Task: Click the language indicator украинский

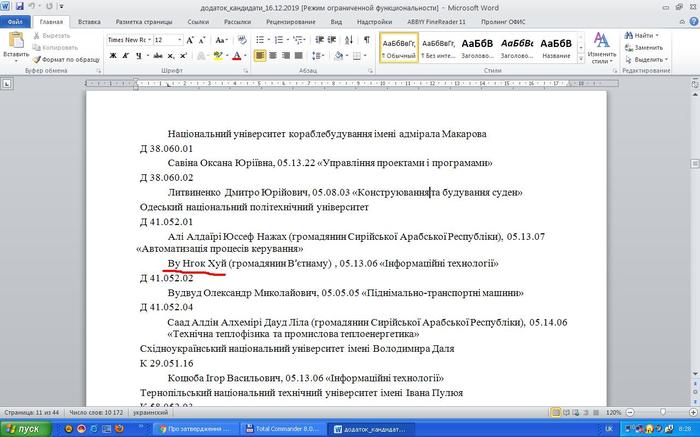Action: (148, 412)
